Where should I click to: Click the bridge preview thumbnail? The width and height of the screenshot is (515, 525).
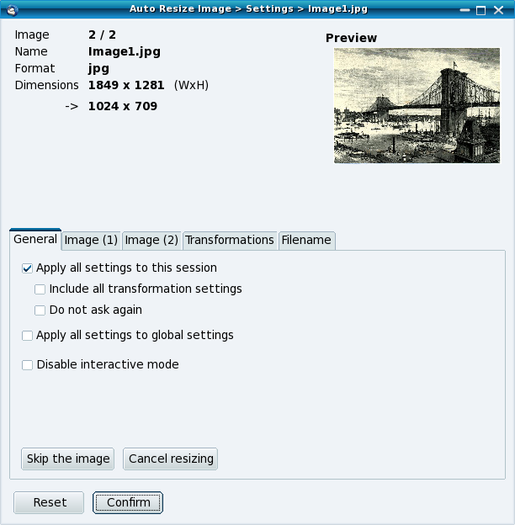pos(417,105)
